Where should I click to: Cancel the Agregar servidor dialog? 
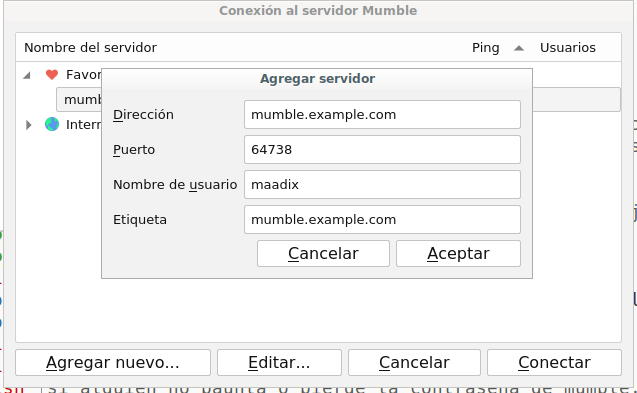pos(323,254)
